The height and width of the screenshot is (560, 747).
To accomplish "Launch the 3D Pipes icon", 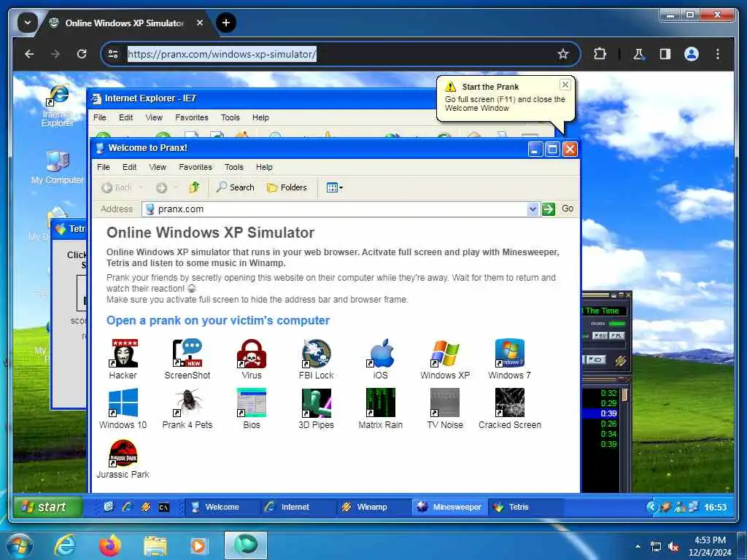I will (x=317, y=408).
